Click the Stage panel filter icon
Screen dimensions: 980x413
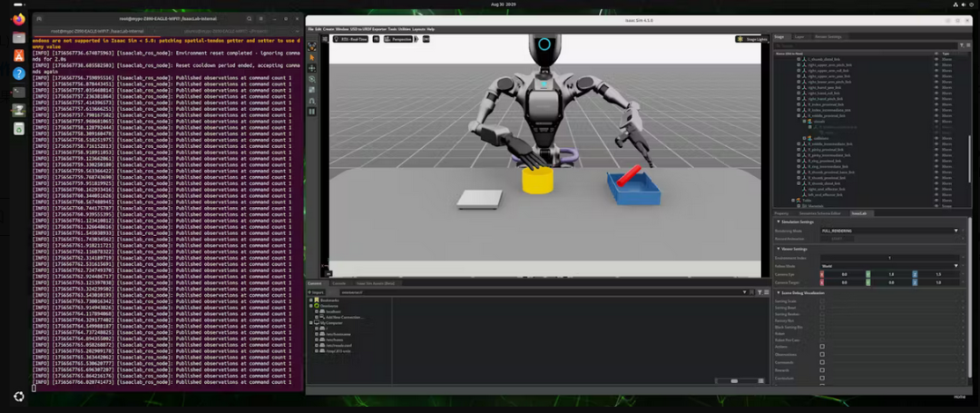coord(963,45)
